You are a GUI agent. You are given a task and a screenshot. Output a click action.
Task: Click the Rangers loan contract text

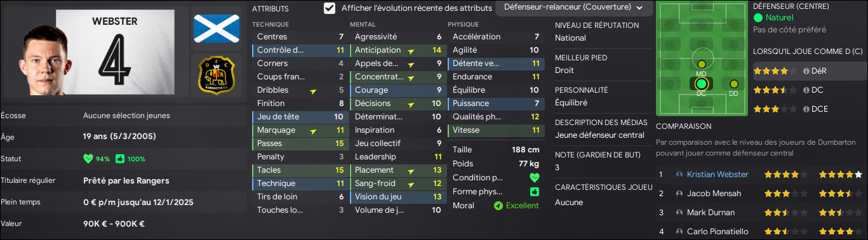pyautogui.click(x=126, y=180)
